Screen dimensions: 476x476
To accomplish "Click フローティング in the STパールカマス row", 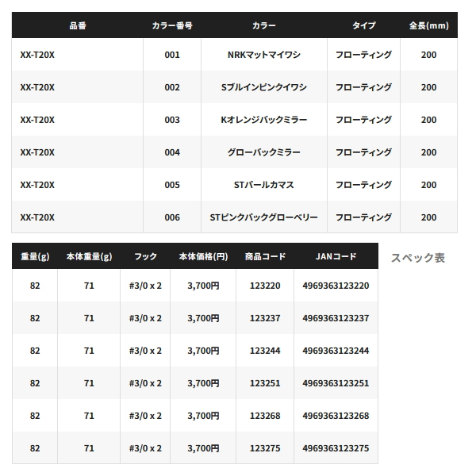I will point(363,185).
